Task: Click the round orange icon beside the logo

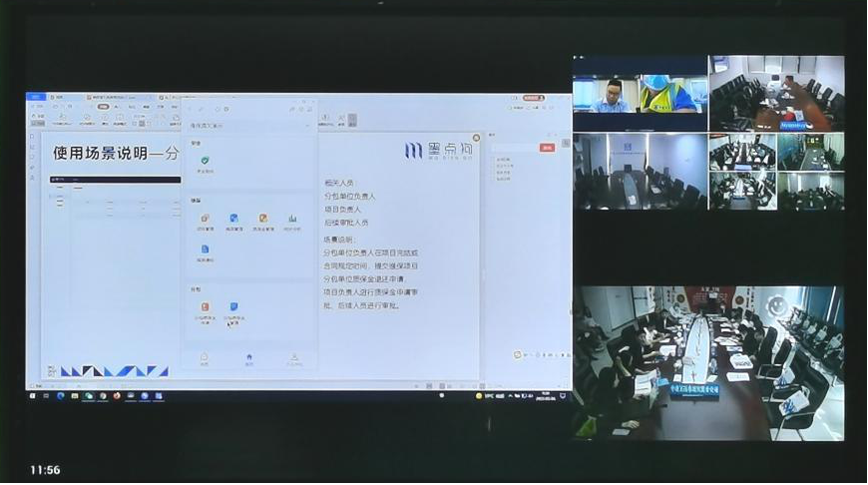Action: (476, 138)
